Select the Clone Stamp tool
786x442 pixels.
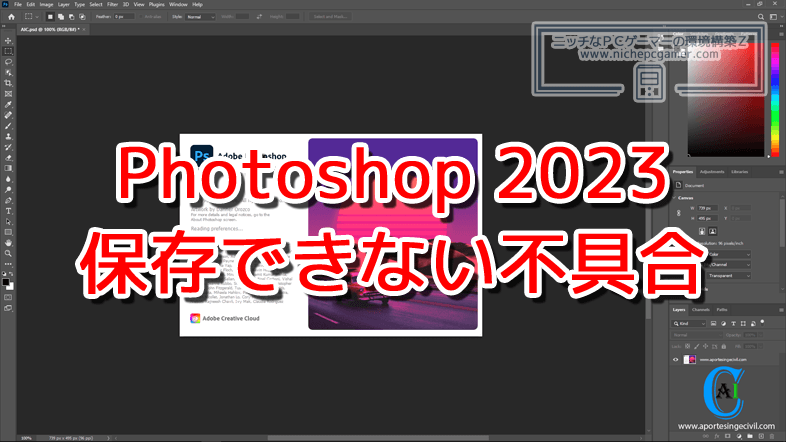8,136
